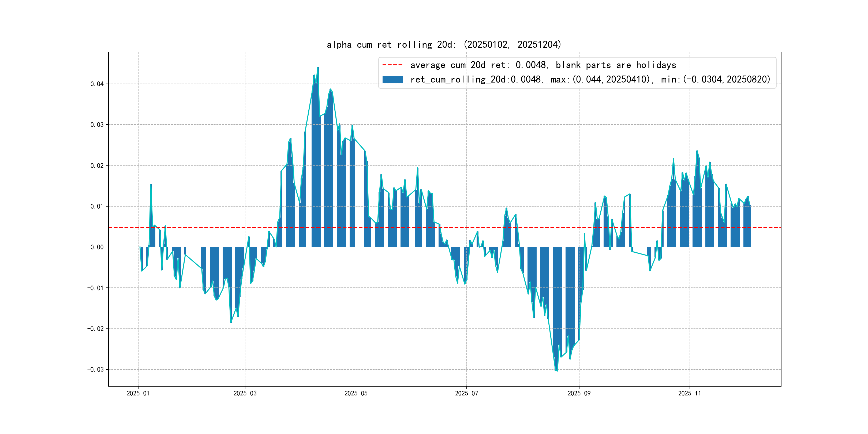The height and width of the screenshot is (434, 868).
Task: Click the 2025-03 x-axis label
Action: click(x=245, y=393)
